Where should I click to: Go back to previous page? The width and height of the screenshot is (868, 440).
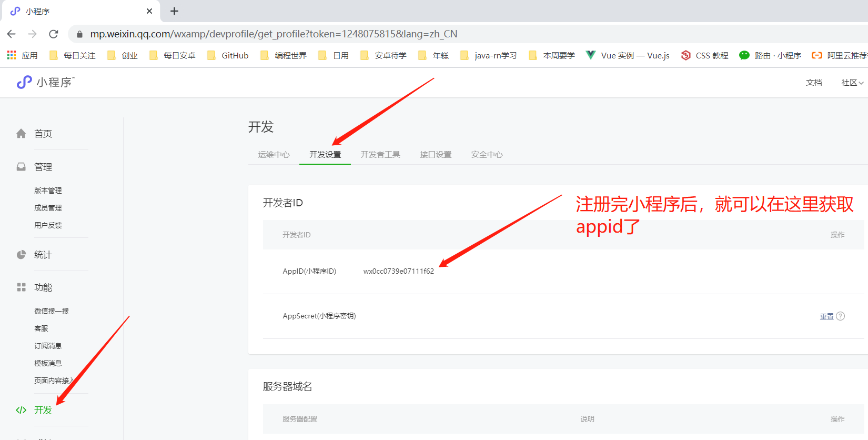click(x=12, y=34)
